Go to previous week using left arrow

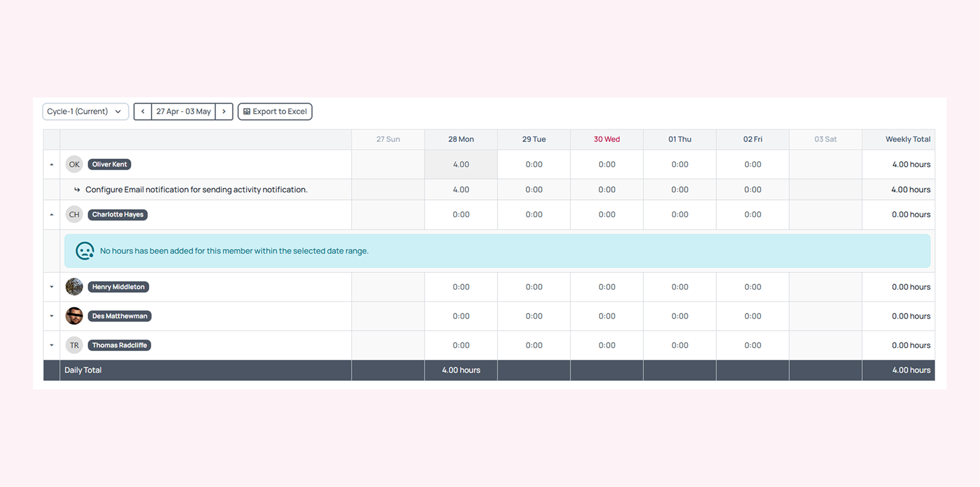(x=143, y=111)
